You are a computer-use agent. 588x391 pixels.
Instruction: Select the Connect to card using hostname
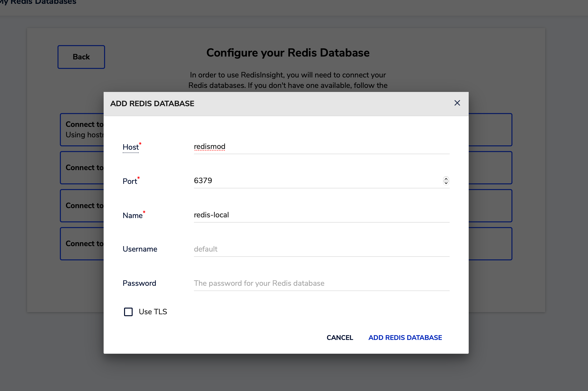pos(82,130)
